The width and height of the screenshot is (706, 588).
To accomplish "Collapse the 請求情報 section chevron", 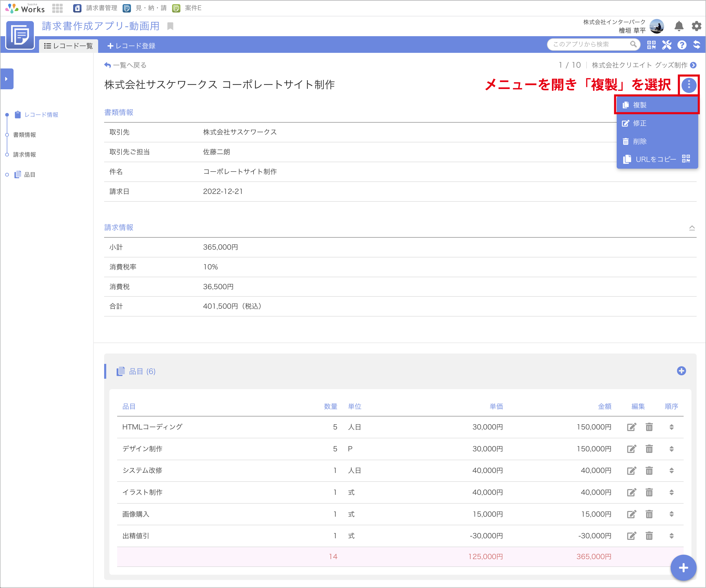I will point(692,228).
